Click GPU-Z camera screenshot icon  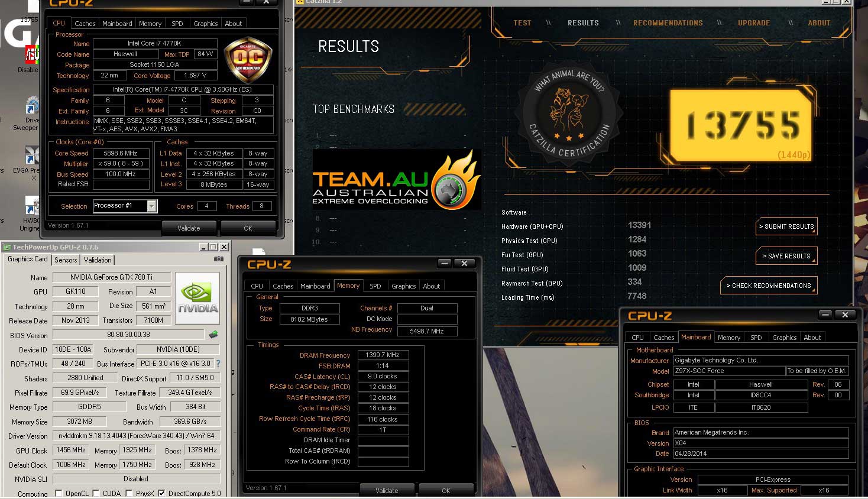click(218, 259)
